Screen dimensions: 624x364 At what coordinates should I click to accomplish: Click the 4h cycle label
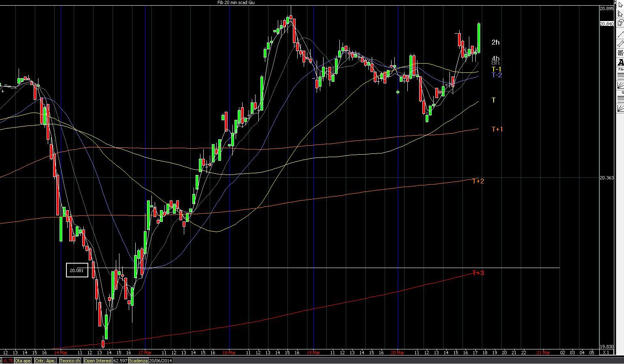496,58
